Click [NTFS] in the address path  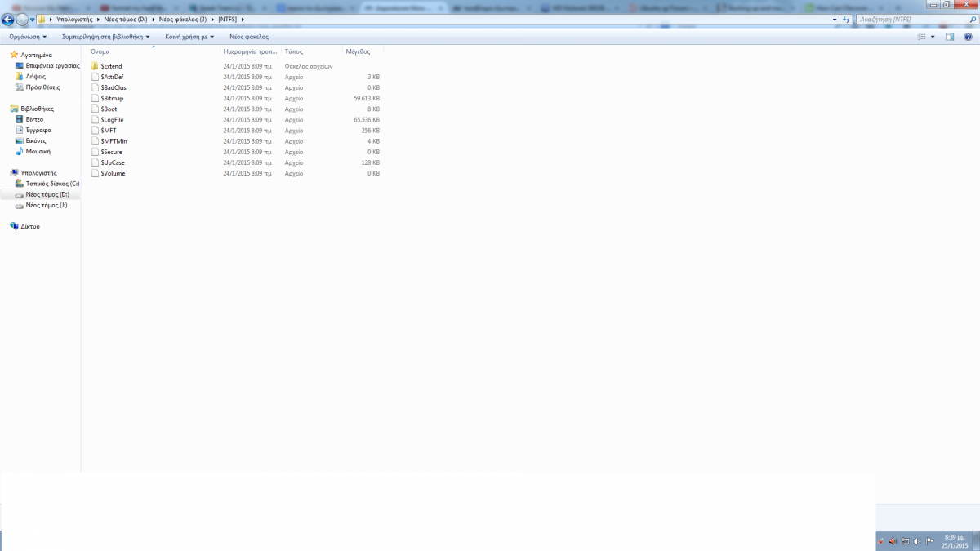click(x=229, y=19)
